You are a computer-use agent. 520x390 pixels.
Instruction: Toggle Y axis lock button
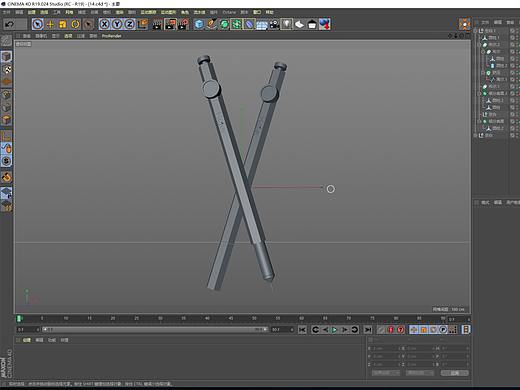[117, 24]
